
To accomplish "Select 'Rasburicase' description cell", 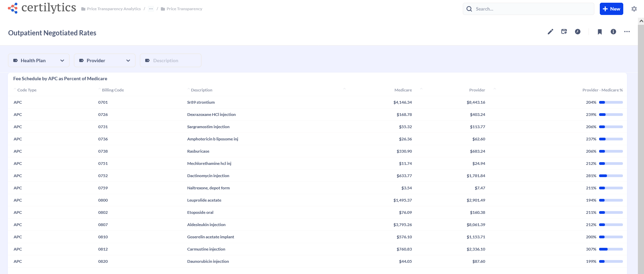I will pyautogui.click(x=198, y=151).
